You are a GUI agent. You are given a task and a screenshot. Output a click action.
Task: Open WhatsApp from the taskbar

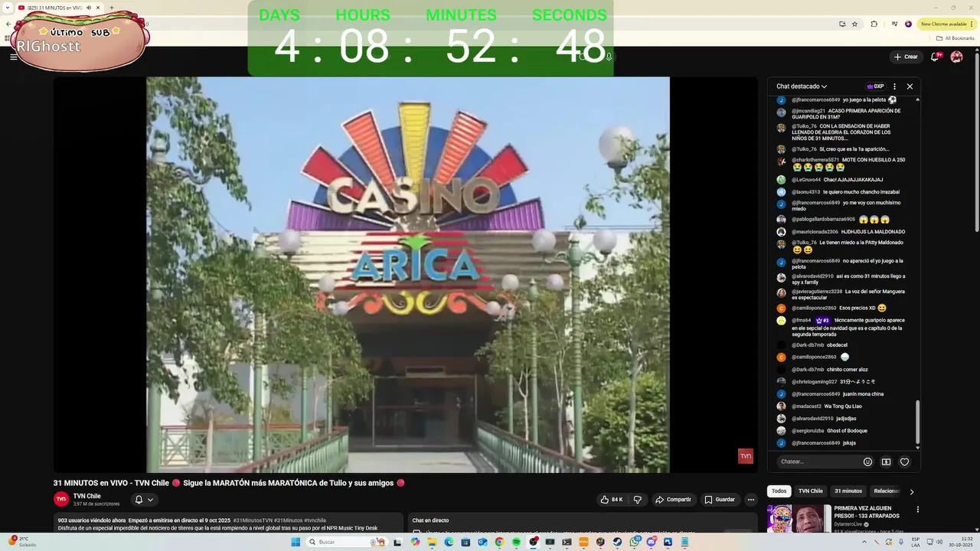(x=635, y=542)
